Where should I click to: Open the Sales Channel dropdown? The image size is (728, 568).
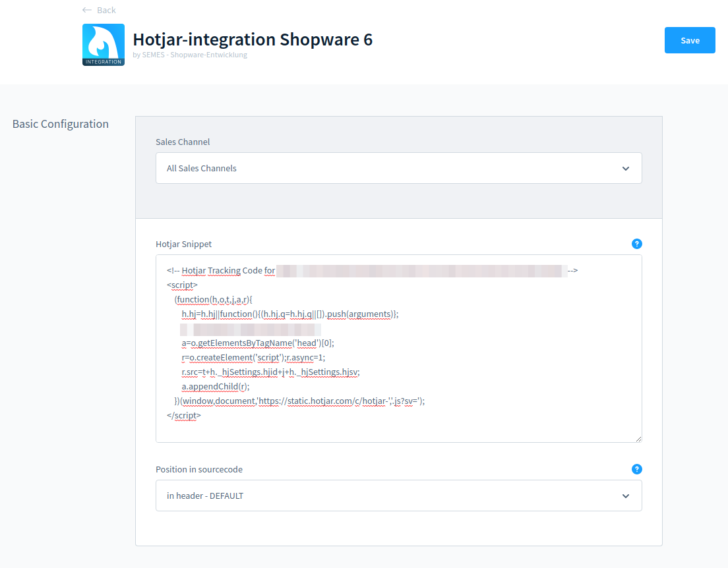pos(399,168)
